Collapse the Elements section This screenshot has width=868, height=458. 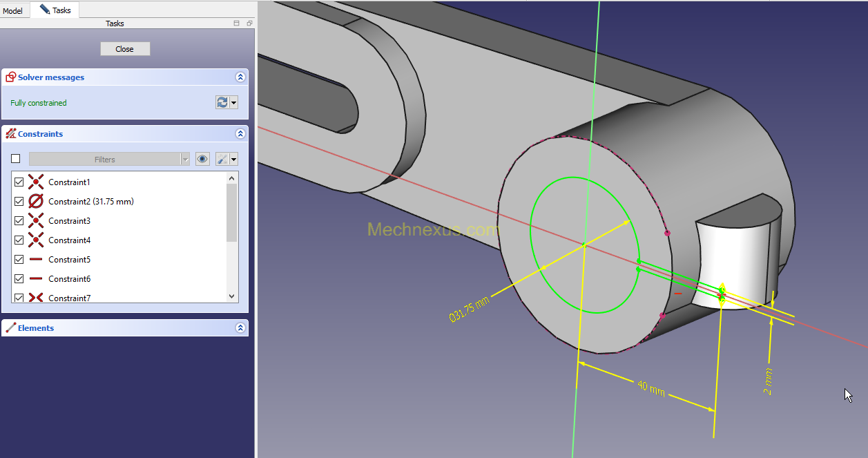(240, 328)
